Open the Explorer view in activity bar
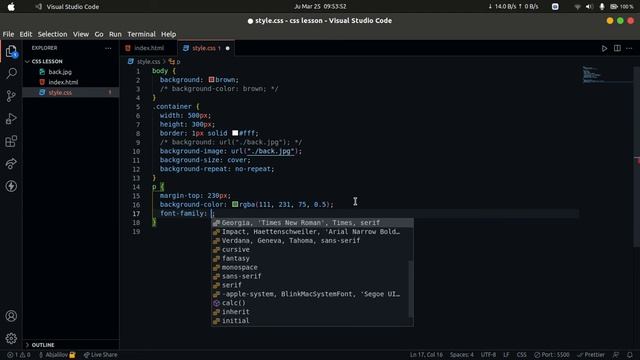The height and width of the screenshot is (360, 640). tap(11, 51)
